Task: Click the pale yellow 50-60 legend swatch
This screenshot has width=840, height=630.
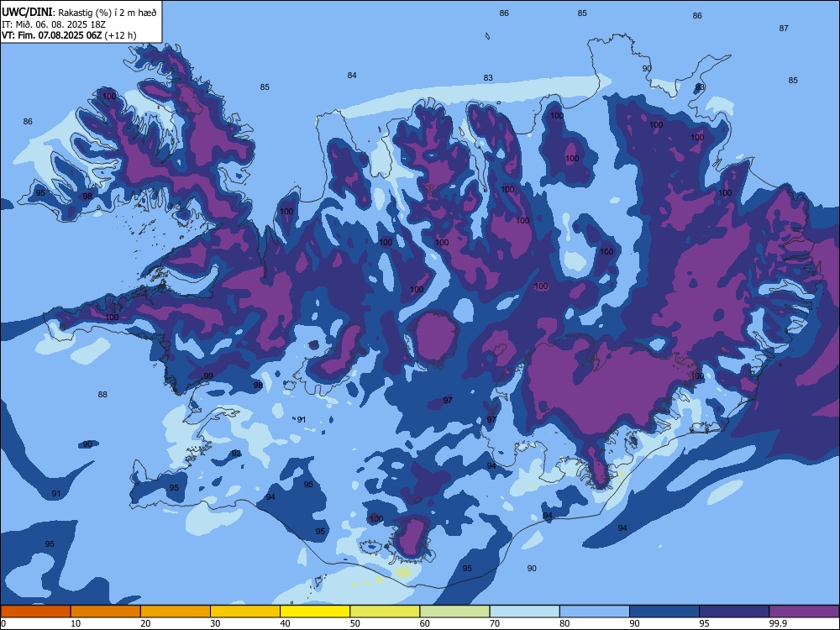Action: point(385,612)
